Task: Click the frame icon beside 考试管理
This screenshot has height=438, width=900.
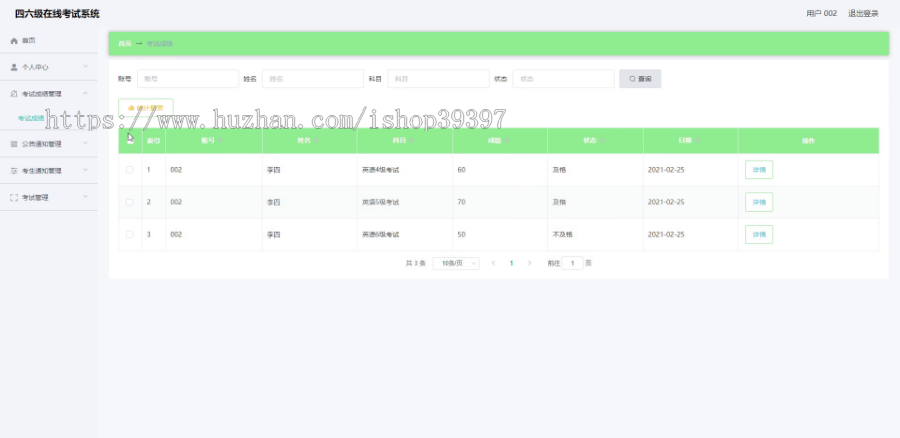Action: click(14, 197)
